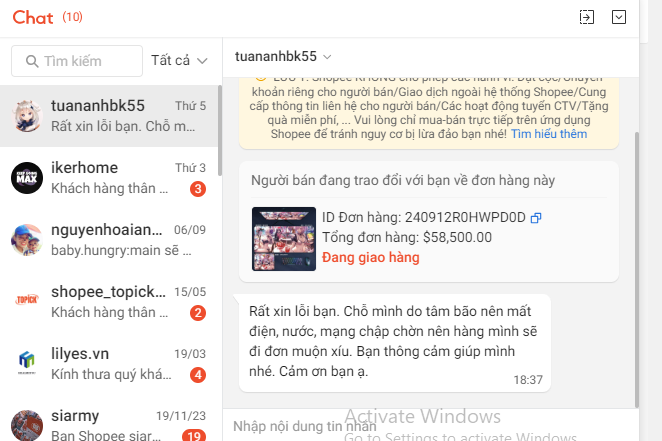Image resolution: width=662 pixels, height=441 pixels.
Task: Select the tuananhbk55 conversation
Action: pyautogui.click(x=109, y=116)
